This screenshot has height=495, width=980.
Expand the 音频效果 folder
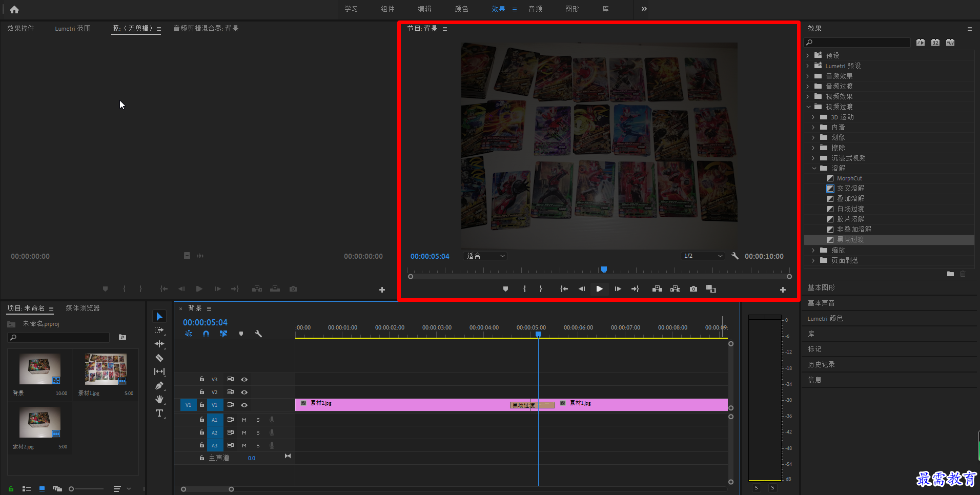point(808,76)
